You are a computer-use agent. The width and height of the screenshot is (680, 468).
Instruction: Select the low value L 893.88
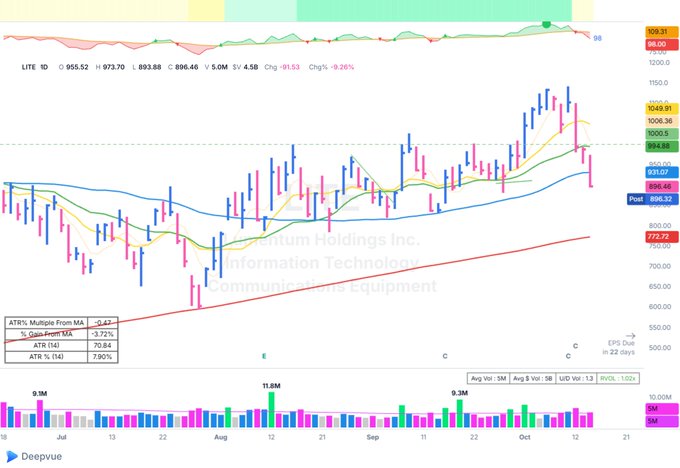pyautogui.click(x=147, y=67)
